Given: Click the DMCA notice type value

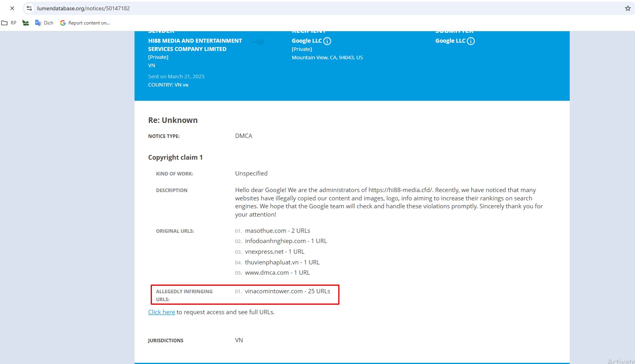Looking at the screenshot, I should [x=244, y=136].
